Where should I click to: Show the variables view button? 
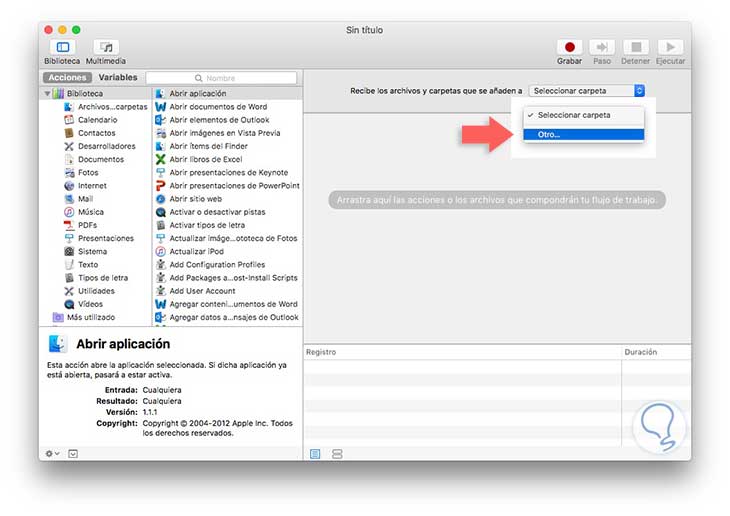338,454
